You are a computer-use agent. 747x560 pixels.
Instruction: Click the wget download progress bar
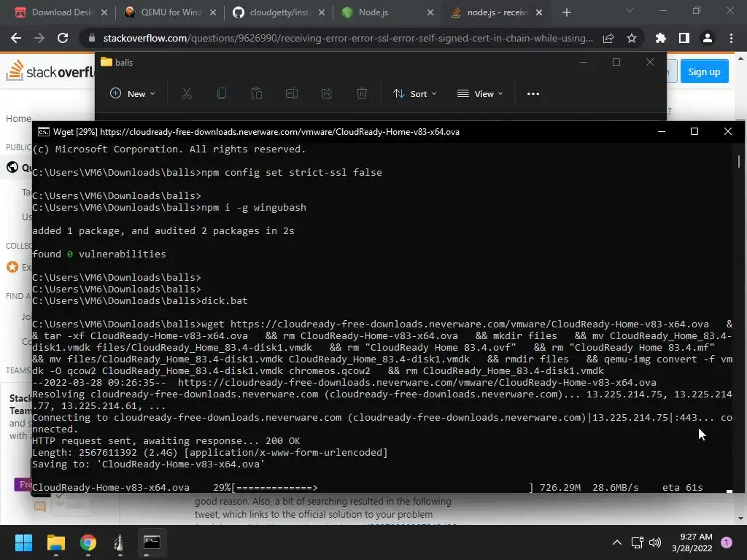click(382, 488)
